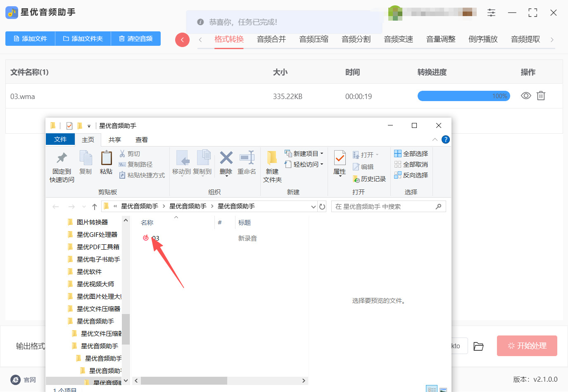Click Select None (全部取消)
Viewport: 568px width, 392px height.
tap(411, 164)
